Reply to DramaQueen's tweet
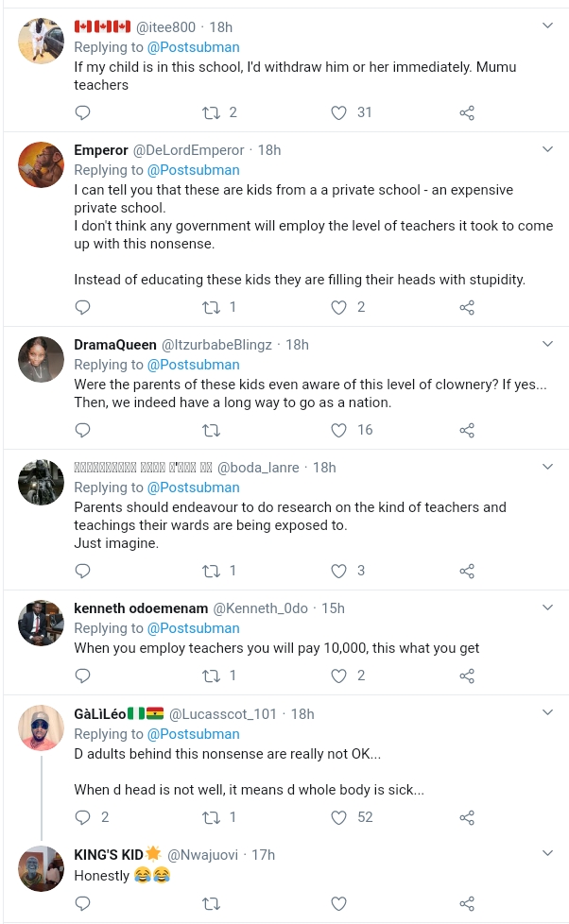The height and width of the screenshot is (924, 569). coord(82,430)
